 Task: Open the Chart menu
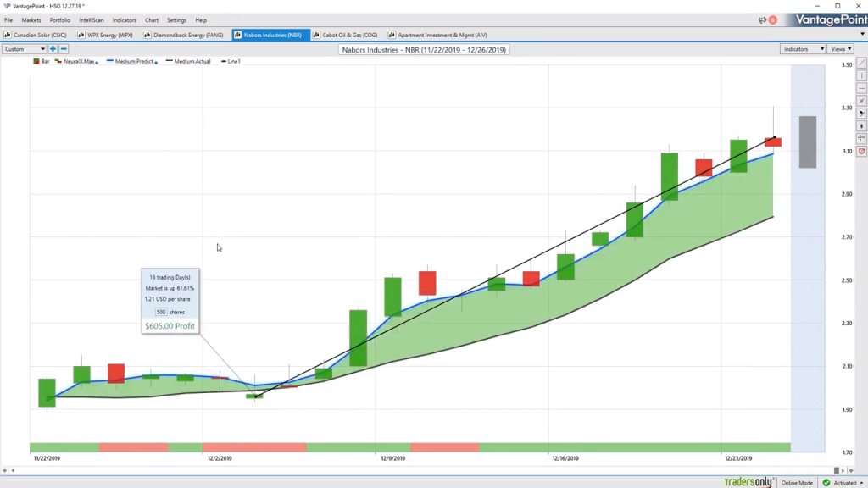pyautogui.click(x=152, y=20)
